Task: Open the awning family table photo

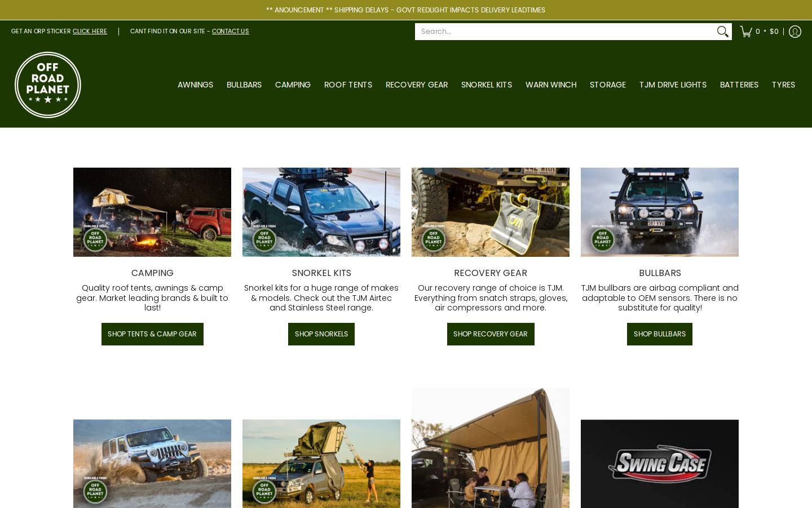Action: click(491, 448)
